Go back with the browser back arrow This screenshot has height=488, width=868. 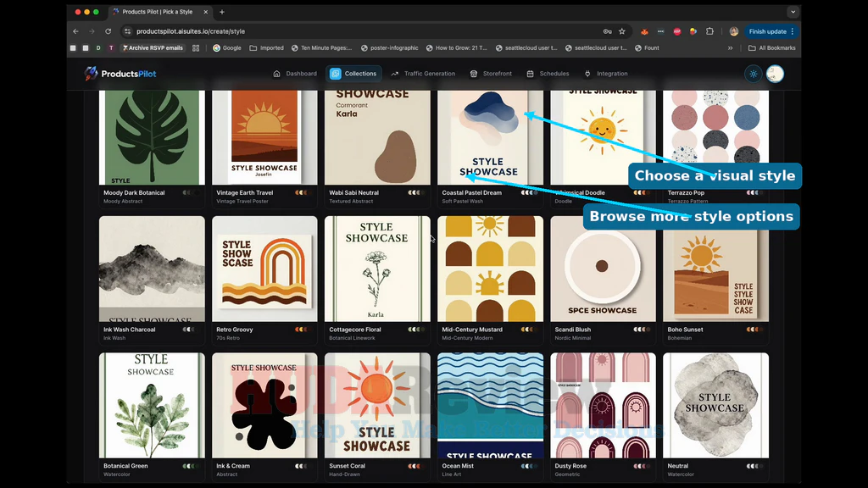click(75, 31)
